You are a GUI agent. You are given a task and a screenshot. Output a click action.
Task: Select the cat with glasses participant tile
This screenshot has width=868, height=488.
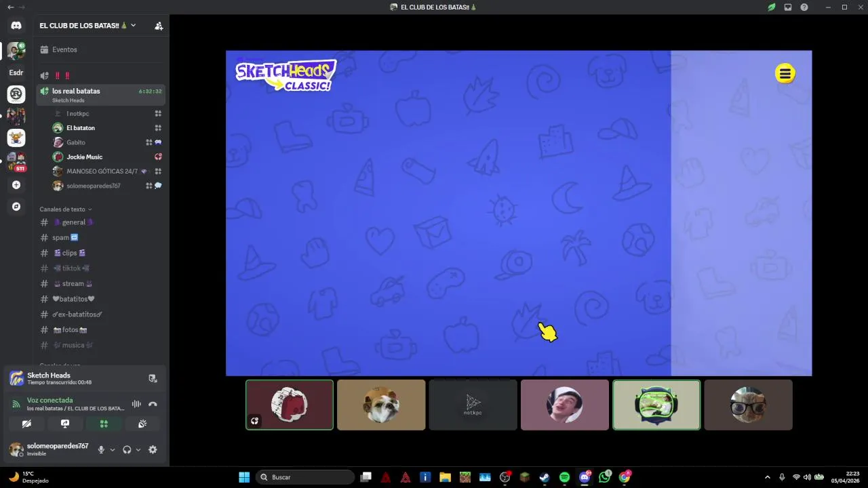point(748,405)
